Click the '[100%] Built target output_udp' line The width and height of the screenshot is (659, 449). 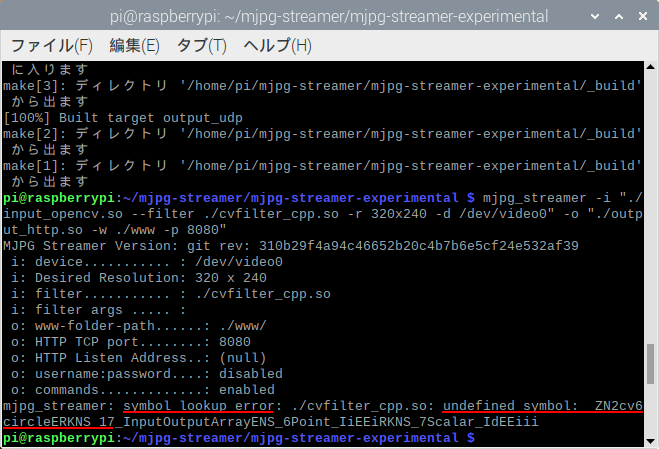[123, 118]
